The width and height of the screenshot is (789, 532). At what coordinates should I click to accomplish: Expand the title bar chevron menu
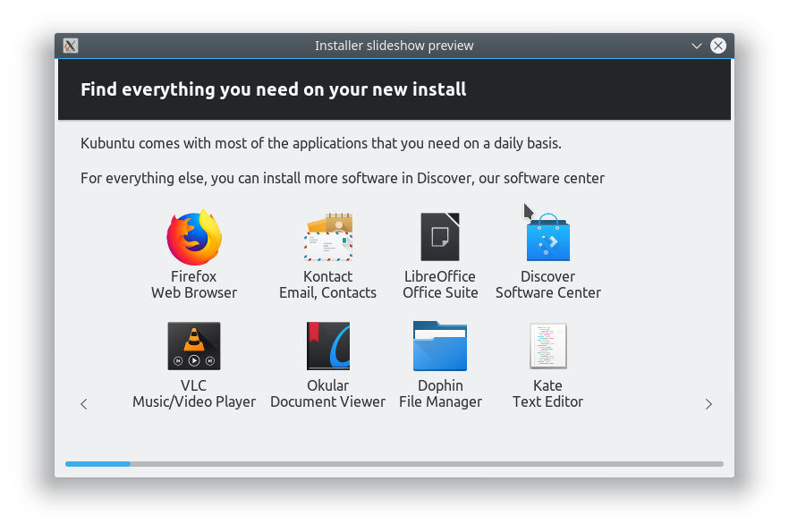pyautogui.click(x=696, y=46)
